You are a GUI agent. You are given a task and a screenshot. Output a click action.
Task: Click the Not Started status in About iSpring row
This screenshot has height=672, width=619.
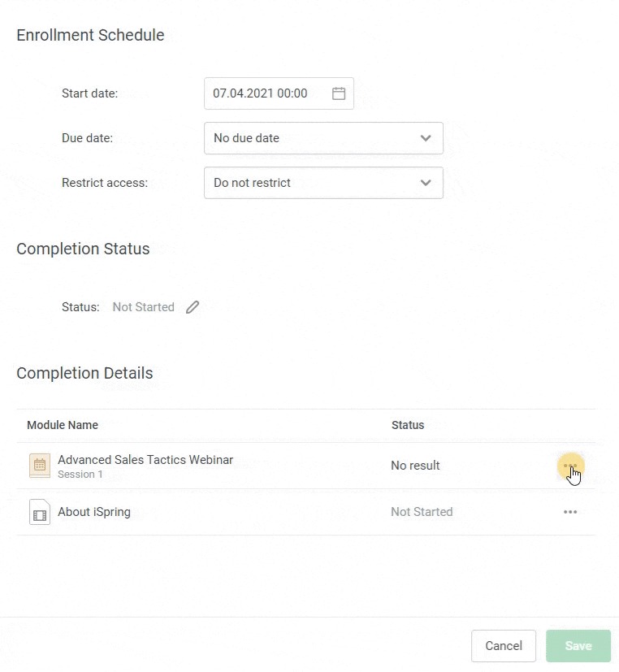point(422,512)
